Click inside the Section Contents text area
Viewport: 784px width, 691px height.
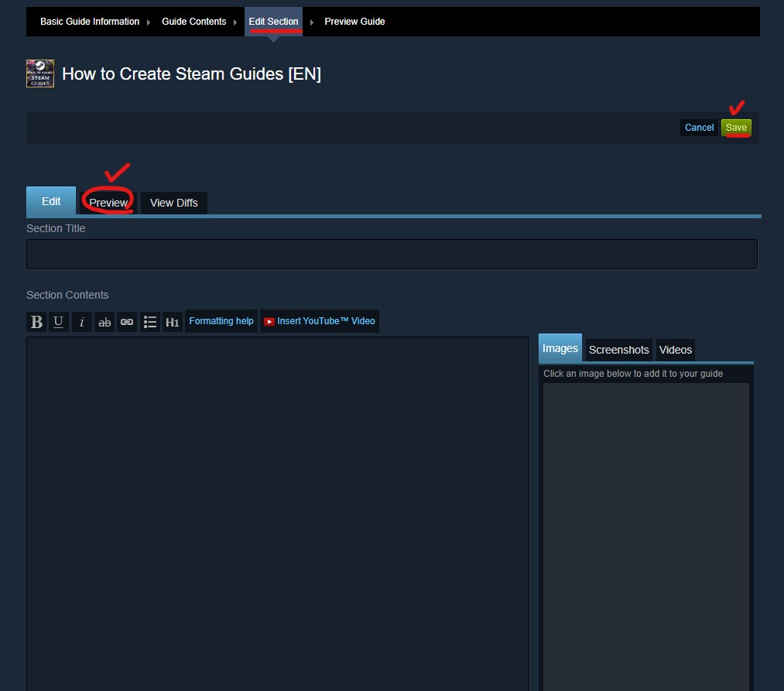278,514
